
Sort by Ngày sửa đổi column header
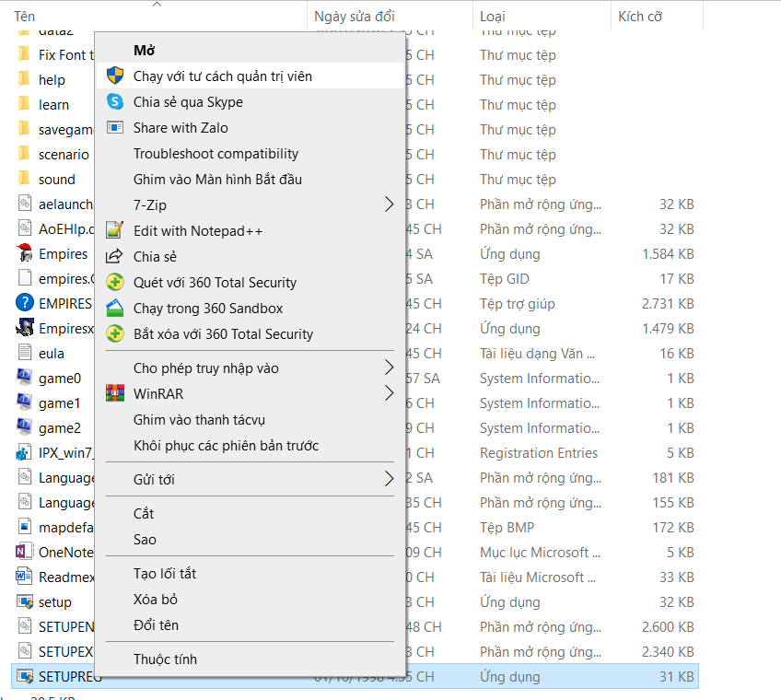tap(354, 16)
